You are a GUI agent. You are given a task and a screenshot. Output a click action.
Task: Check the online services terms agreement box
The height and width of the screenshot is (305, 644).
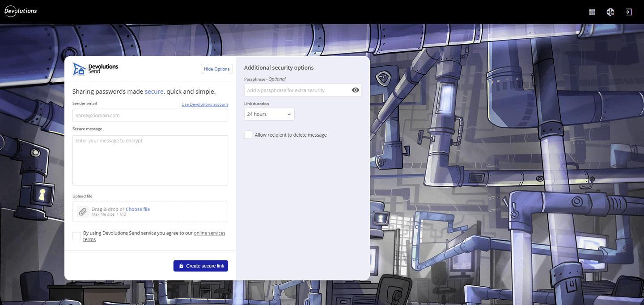tap(76, 236)
